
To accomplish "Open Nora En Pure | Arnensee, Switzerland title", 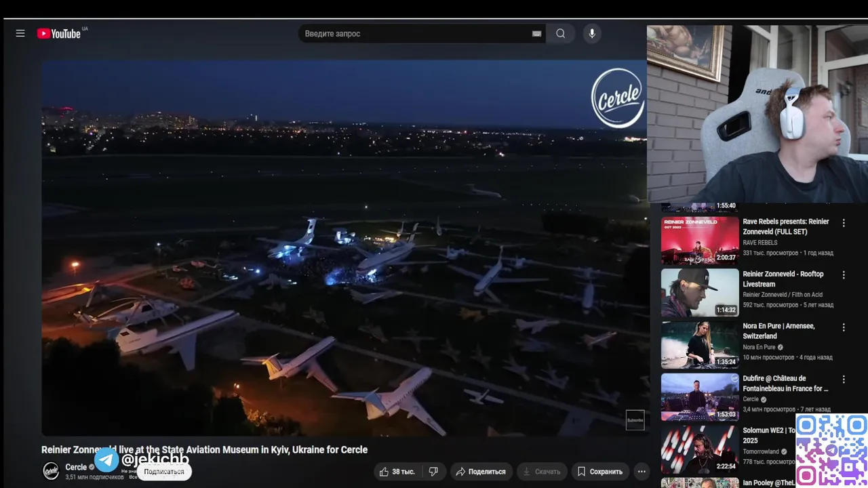I will (x=778, y=331).
